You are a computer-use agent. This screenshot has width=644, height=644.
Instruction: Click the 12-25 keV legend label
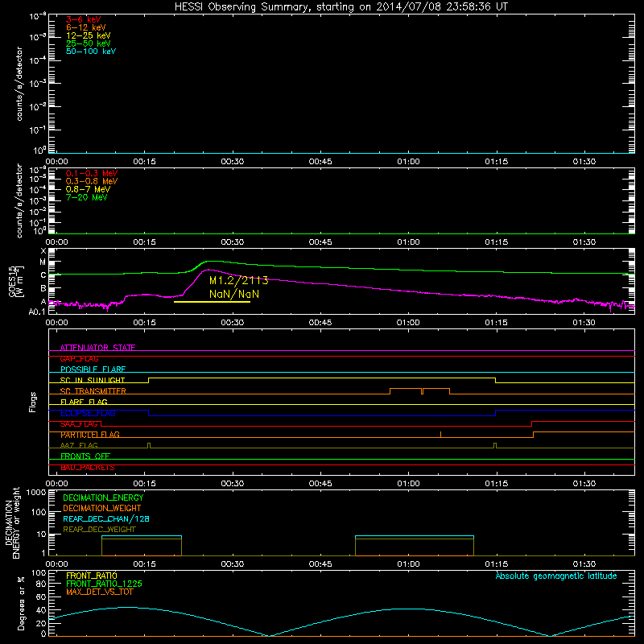(x=89, y=35)
